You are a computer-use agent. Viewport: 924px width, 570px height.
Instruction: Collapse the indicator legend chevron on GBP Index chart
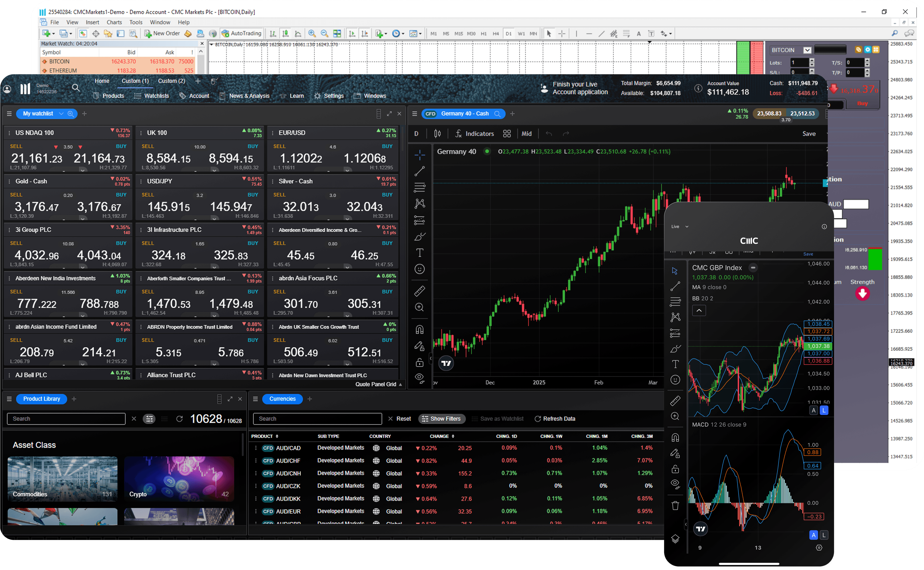coord(699,310)
